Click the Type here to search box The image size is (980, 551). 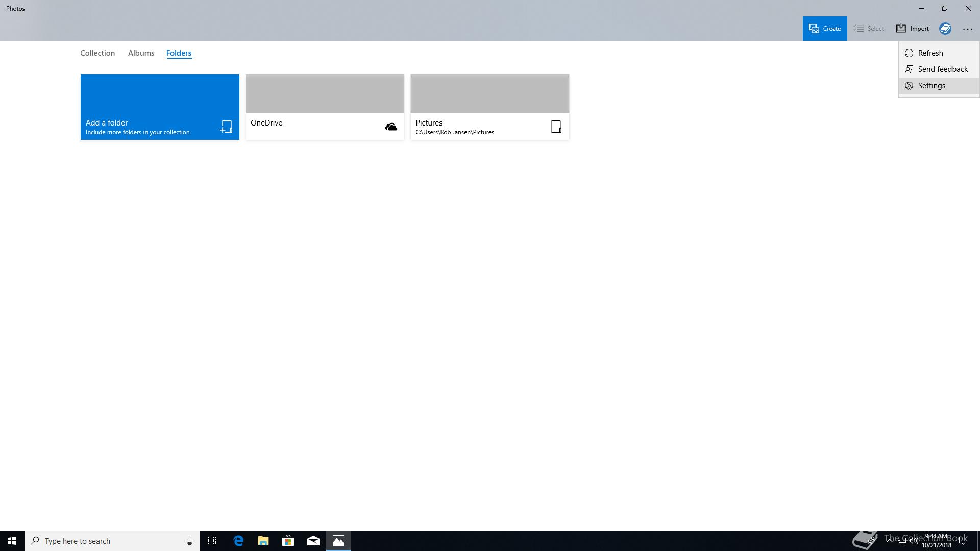coord(112,541)
